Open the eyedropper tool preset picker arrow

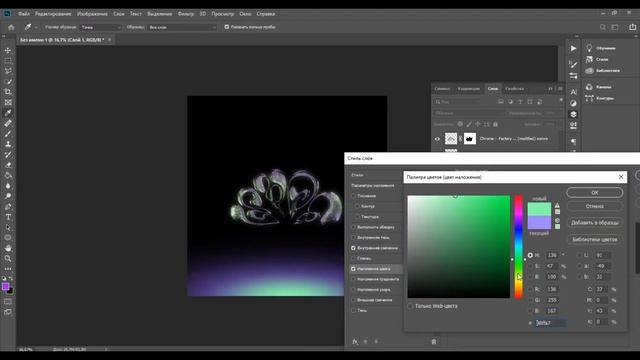[x=36, y=27]
